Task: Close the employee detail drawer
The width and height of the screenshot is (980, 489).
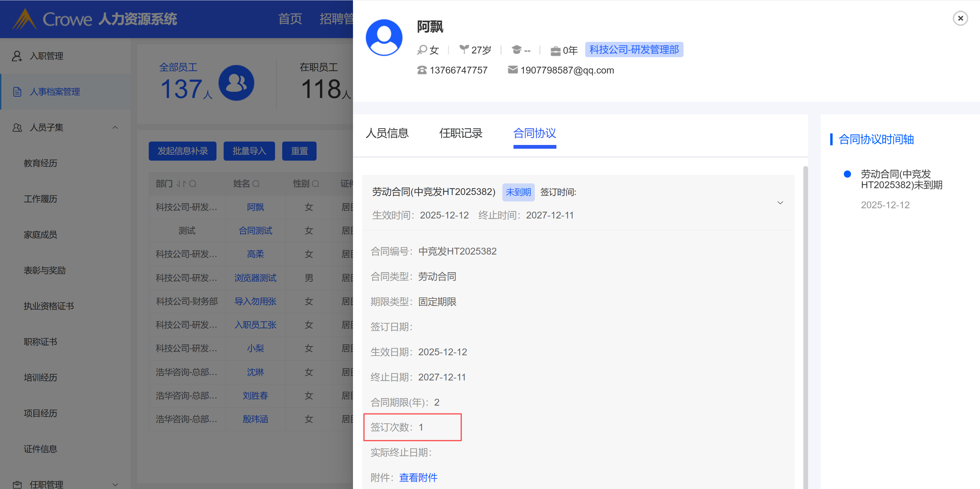Action: click(x=960, y=18)
